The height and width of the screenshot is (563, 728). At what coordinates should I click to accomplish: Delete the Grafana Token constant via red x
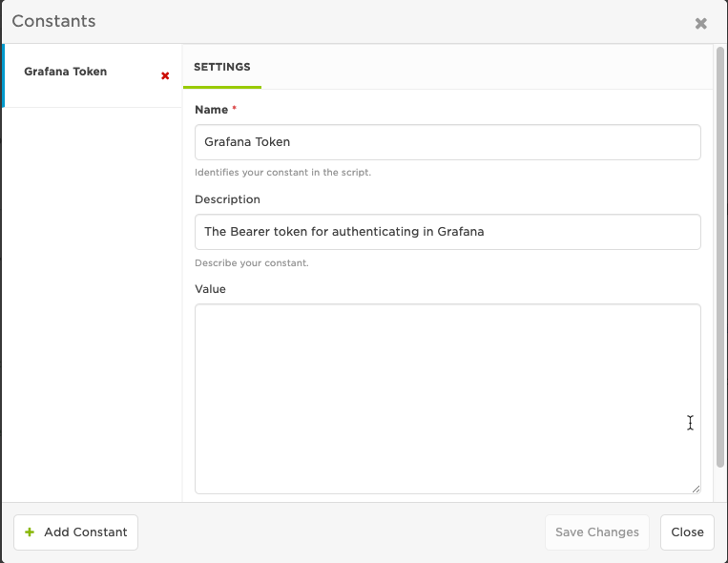[165, 75]
